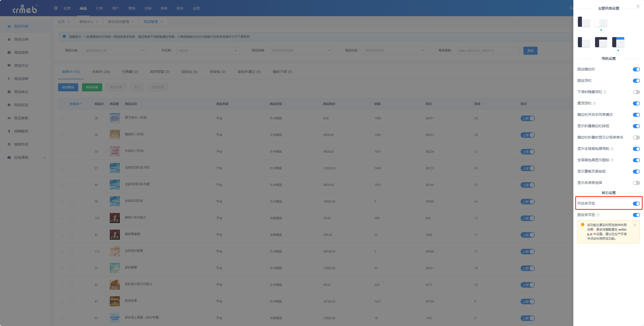Click the 商品分类 sidebar icon
The image size is (644, 326).
coord(9,39)
